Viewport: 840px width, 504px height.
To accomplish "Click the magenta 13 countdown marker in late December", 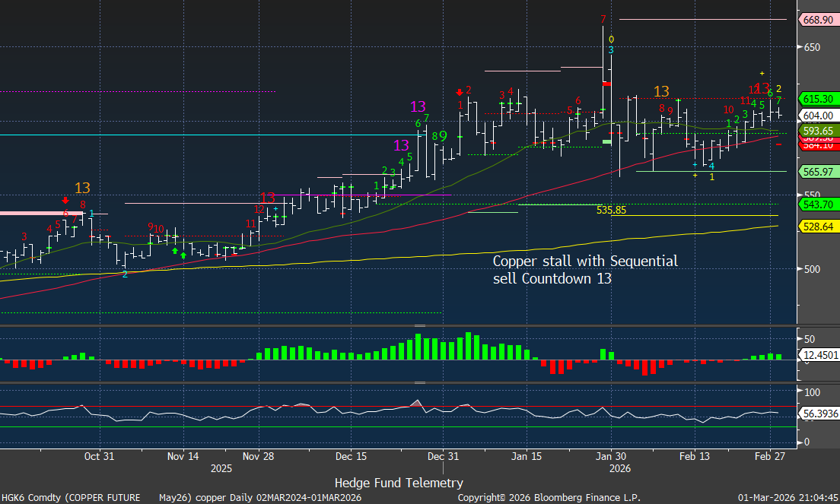I will point(418,106).
